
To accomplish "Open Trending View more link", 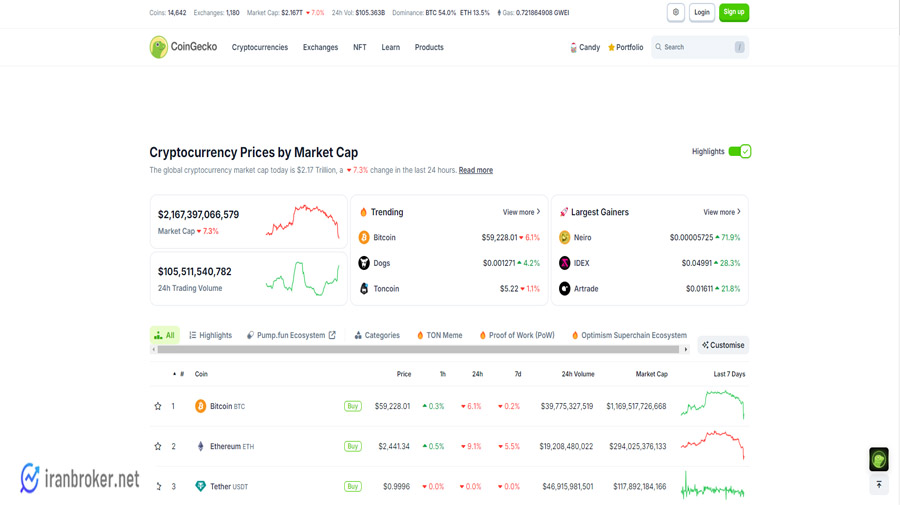I will pos(521,212).
